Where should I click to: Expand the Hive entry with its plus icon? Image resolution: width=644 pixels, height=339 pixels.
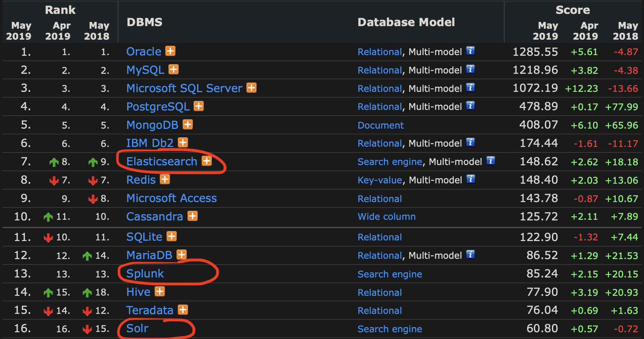pos(159,292)
